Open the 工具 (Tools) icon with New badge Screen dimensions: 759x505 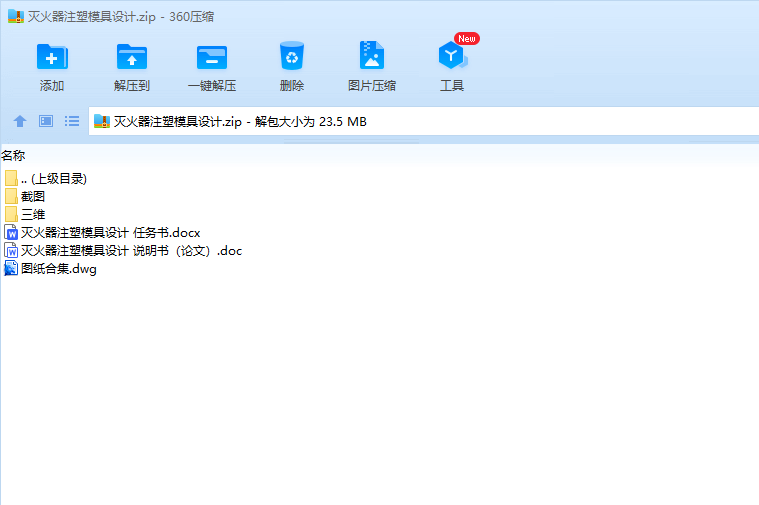click(453, 55)
